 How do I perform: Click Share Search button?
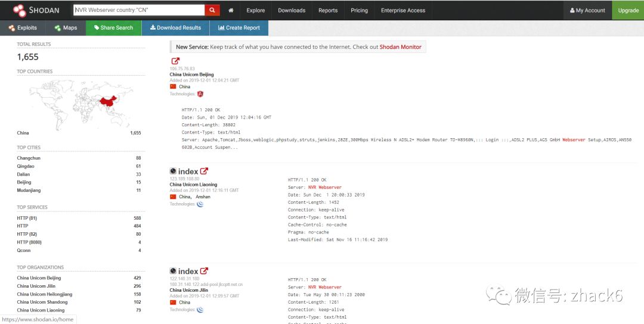[x=114, y=28]
